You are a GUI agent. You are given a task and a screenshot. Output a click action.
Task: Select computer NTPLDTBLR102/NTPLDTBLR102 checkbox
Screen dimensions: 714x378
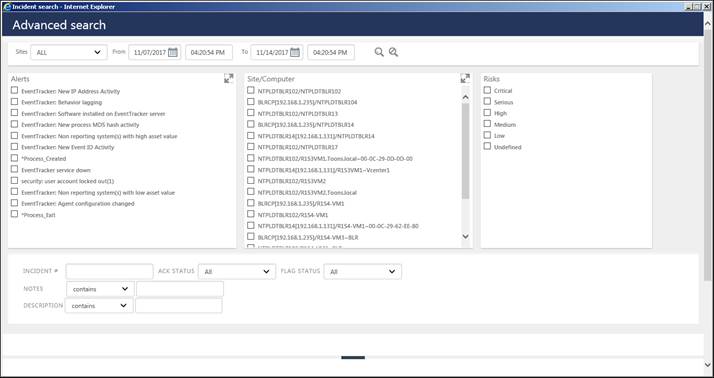pyautogui.click(x=251, y=90)
